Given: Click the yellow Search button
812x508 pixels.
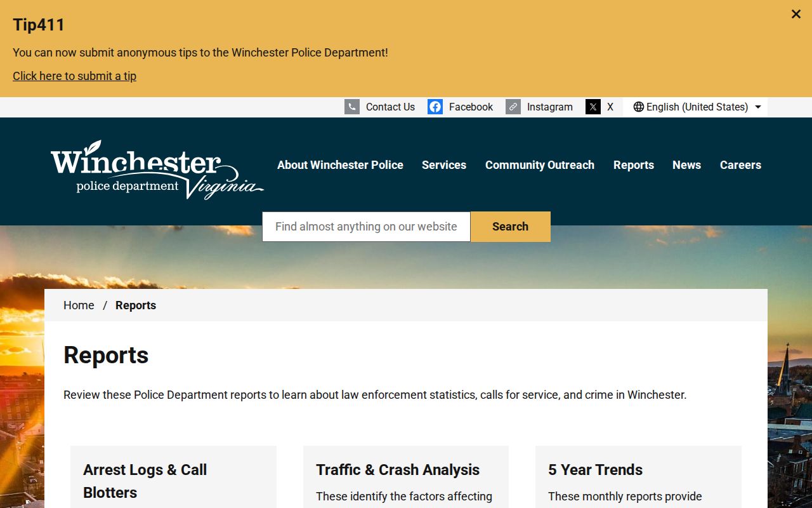Looking at the screenshot, I should pyautogui.click(x=511, y=227).
